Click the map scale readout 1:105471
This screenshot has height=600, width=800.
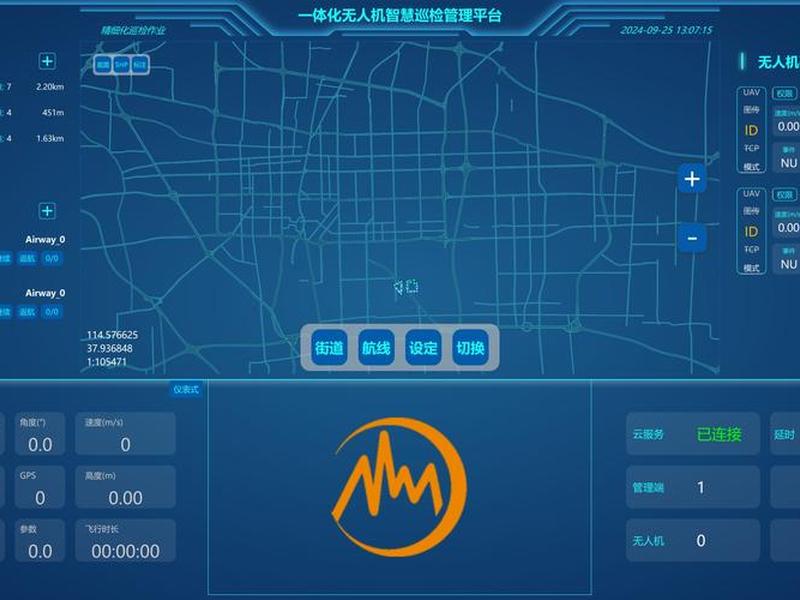tap(107, 362)
